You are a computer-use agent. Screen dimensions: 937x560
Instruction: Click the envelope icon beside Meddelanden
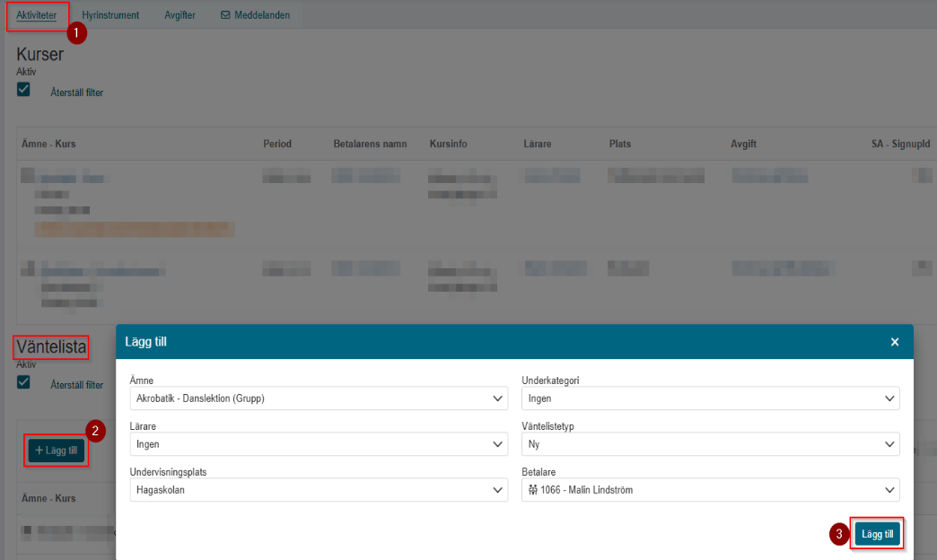(x=225, y=15)
